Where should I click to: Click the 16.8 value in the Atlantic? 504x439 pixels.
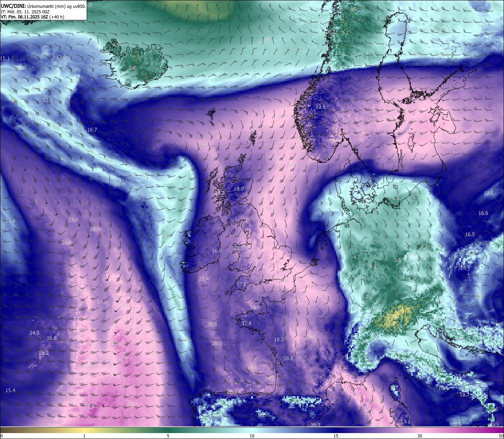52,338
